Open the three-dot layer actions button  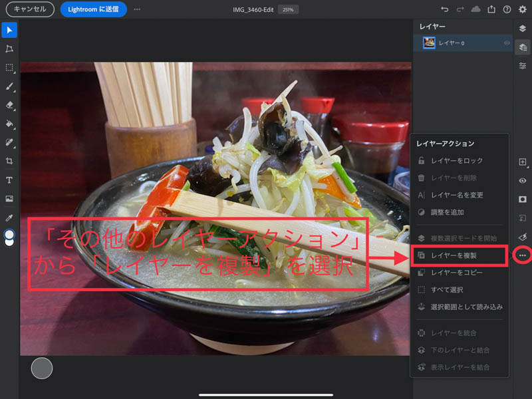[523, 255]
